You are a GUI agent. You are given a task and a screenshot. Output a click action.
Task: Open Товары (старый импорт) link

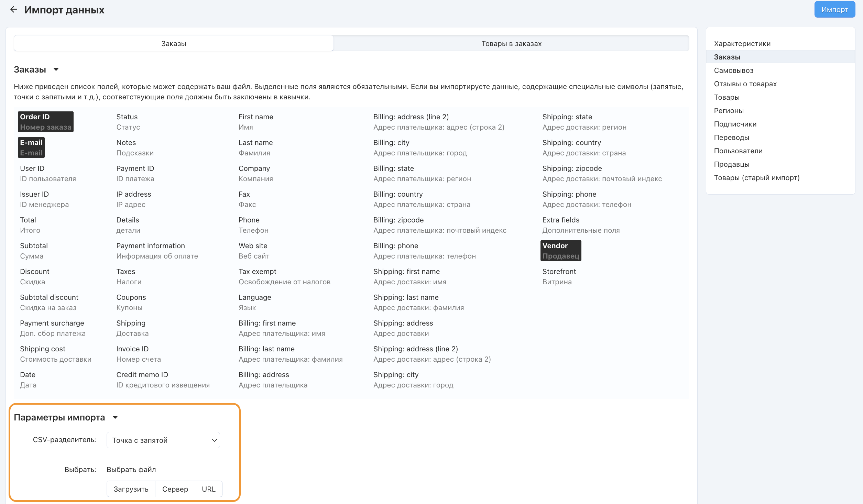click(756, 178)
